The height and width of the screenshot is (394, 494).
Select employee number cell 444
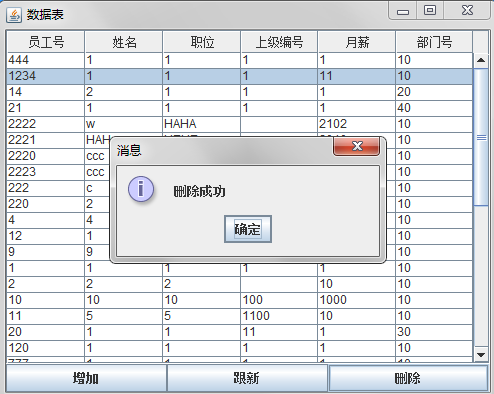click(46, 60)
